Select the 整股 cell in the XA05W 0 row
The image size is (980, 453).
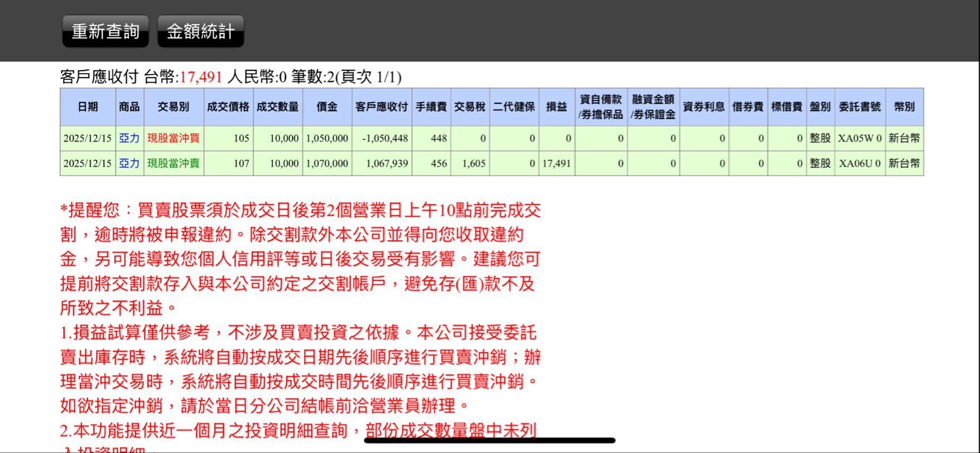pyautogui.click(x=820, y=138)
